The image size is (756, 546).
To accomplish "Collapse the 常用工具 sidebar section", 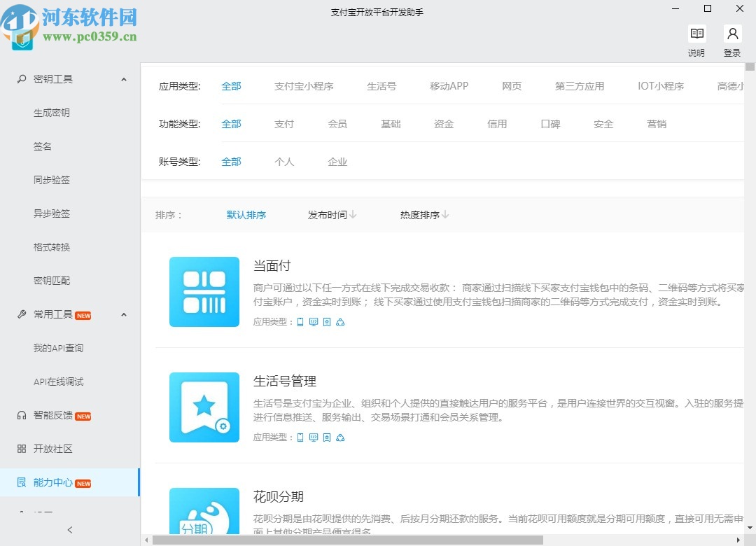I will [124, 314].
